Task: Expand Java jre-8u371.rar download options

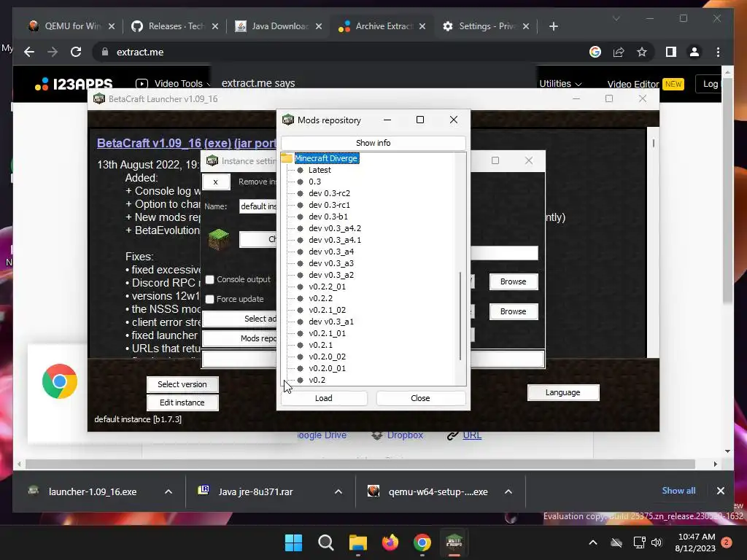Action: [x=338, y=491]
